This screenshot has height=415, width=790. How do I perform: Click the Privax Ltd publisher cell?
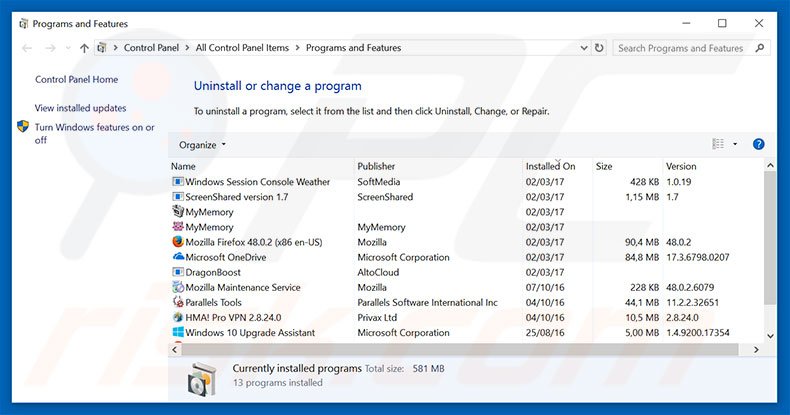[377, 317]
